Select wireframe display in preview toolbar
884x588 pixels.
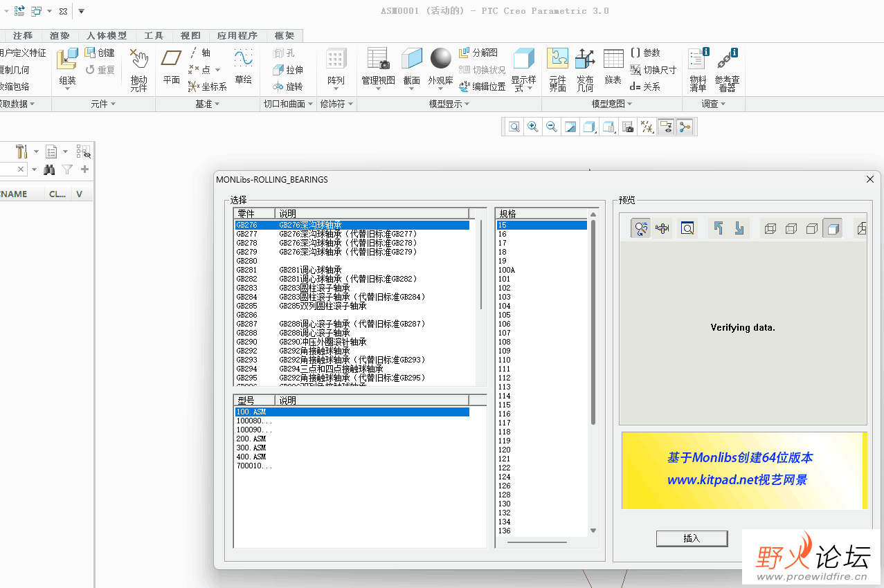(770, 228)
